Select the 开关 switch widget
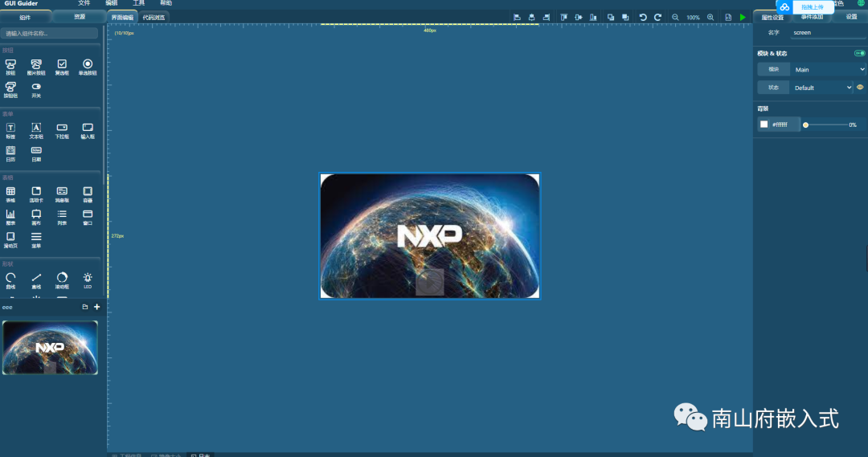 36,90
